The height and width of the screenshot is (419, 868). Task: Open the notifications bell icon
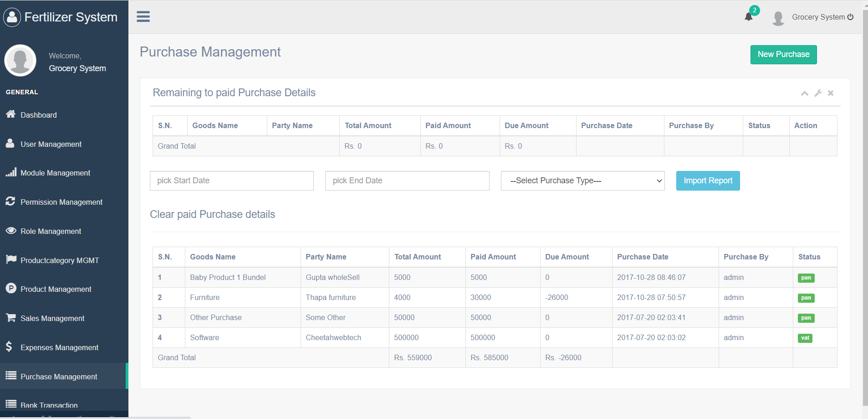coord(749,17)
